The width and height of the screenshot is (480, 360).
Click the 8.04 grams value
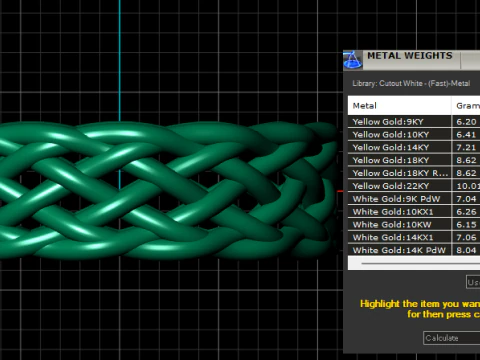tap(466, 250)
